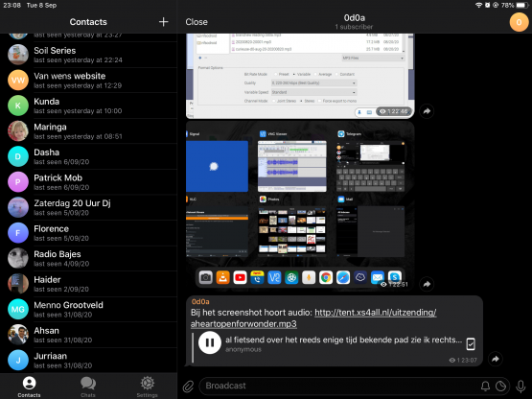Screen dimensions: 532x399
Task: Switch to the Chats tab
Action: coord(88,387)
